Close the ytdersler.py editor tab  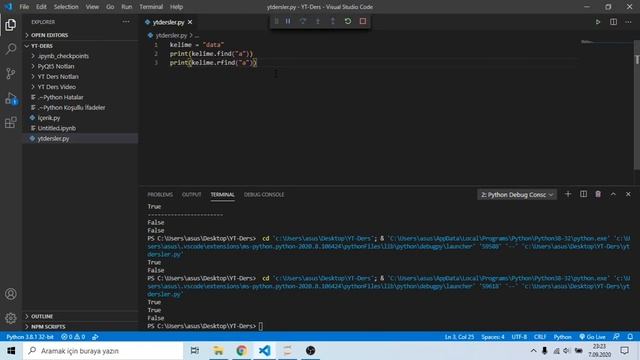pos(190,22)
